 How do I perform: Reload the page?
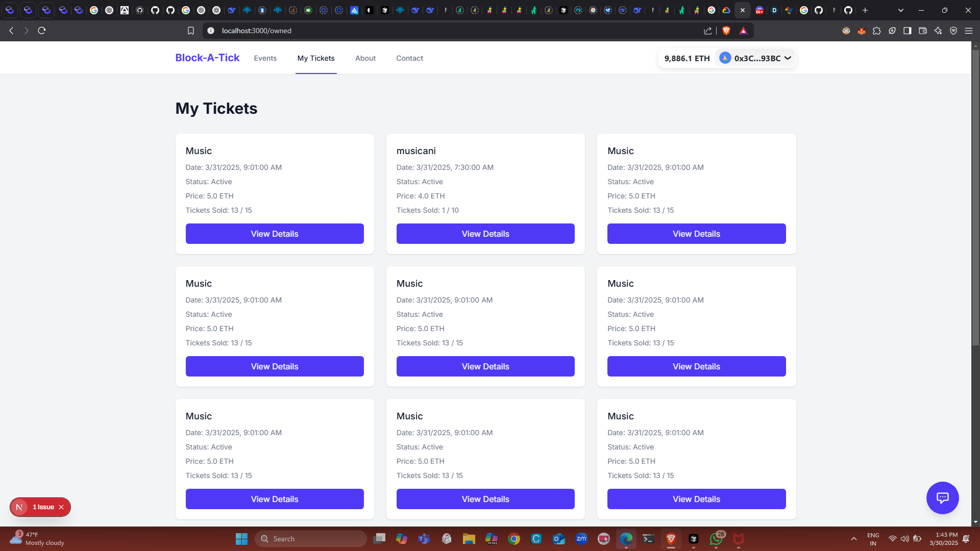pyautogui.click(x=42, y=31)
